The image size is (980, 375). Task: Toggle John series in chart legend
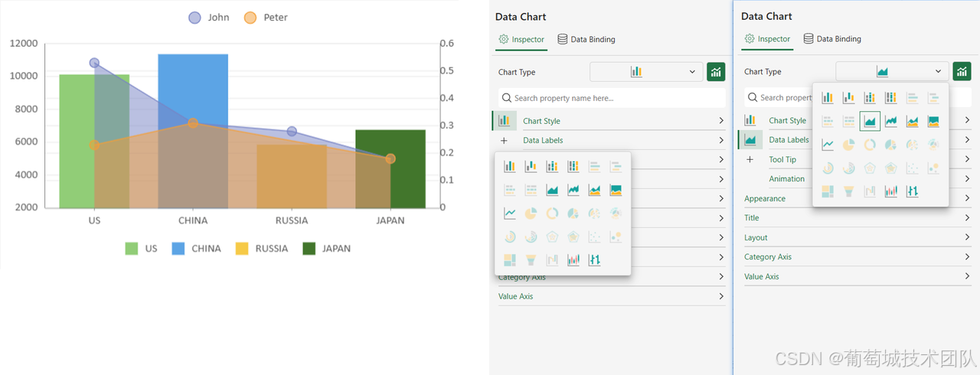209,17
